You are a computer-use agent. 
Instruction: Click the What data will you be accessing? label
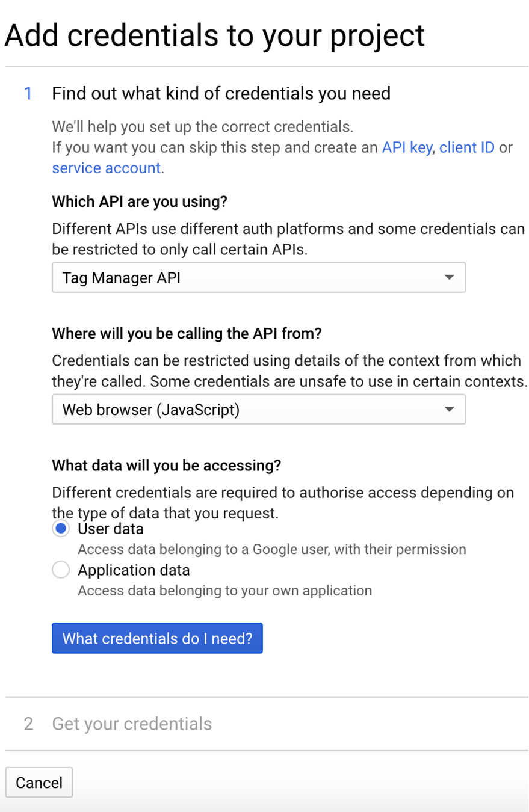(x=167, y=465)
